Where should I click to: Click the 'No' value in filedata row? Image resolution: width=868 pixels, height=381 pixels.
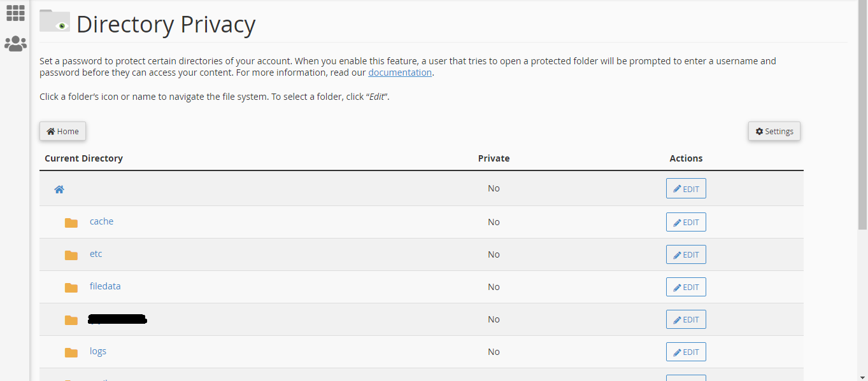tap(494, 287)
